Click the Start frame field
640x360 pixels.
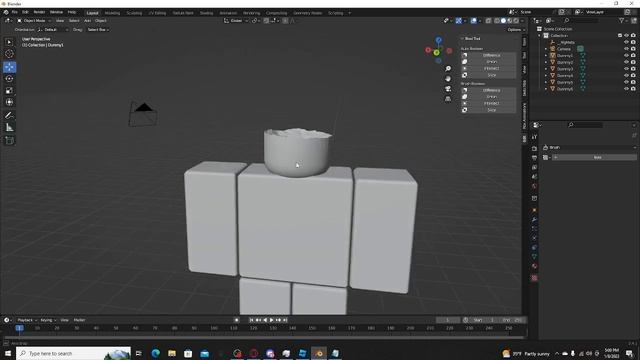click(x=482, y=320)
